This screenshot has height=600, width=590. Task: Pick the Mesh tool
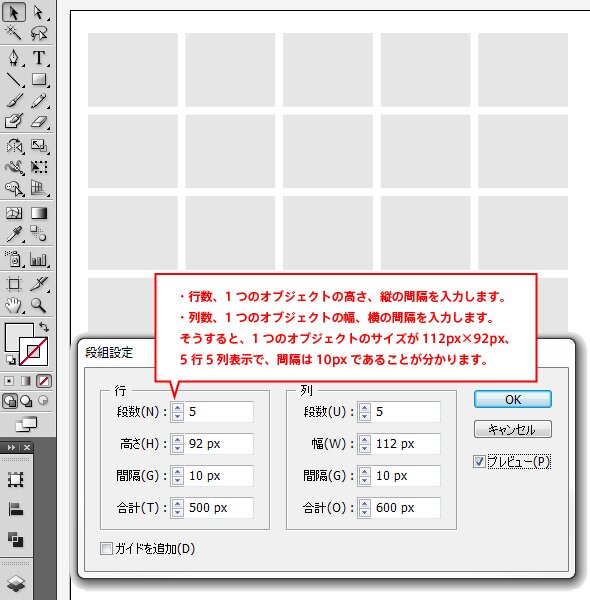click(x=14, y=213)
